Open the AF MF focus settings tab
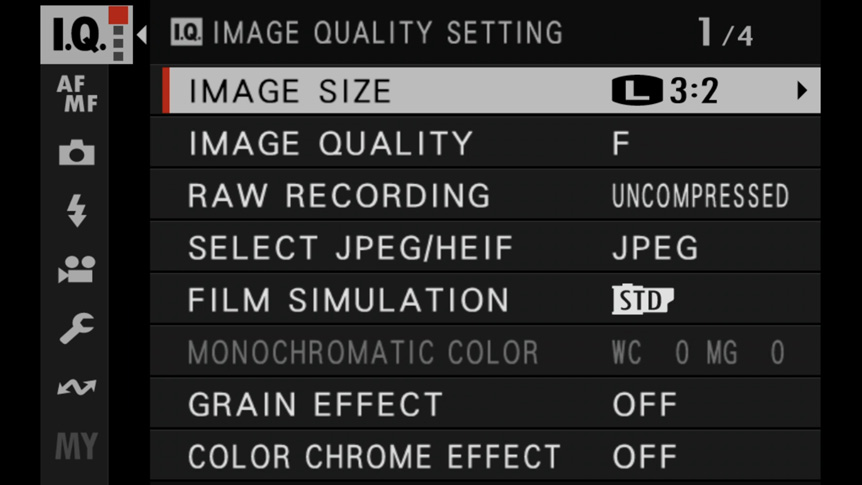This screenshot has width=862, height=485. coord(77,93)
